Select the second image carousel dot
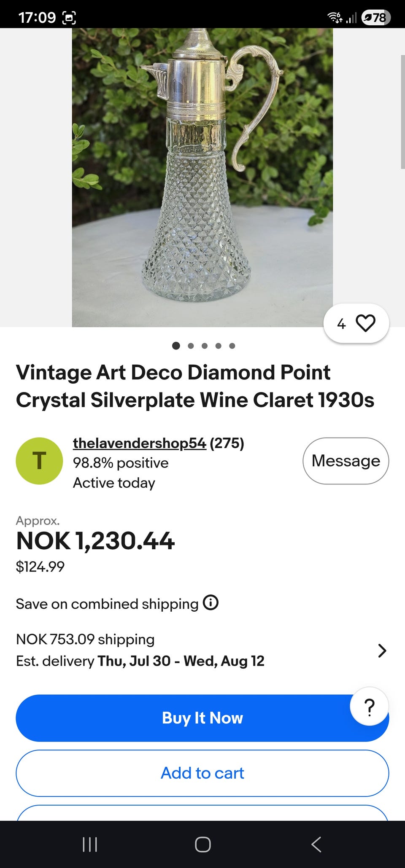Image resolution: width=405 pixels, height=868 pixels. click(x=191, y=346)
